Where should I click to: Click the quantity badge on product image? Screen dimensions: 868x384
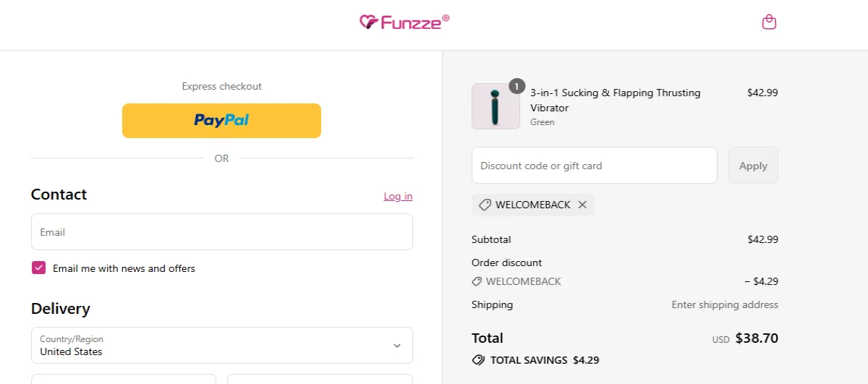516,86
